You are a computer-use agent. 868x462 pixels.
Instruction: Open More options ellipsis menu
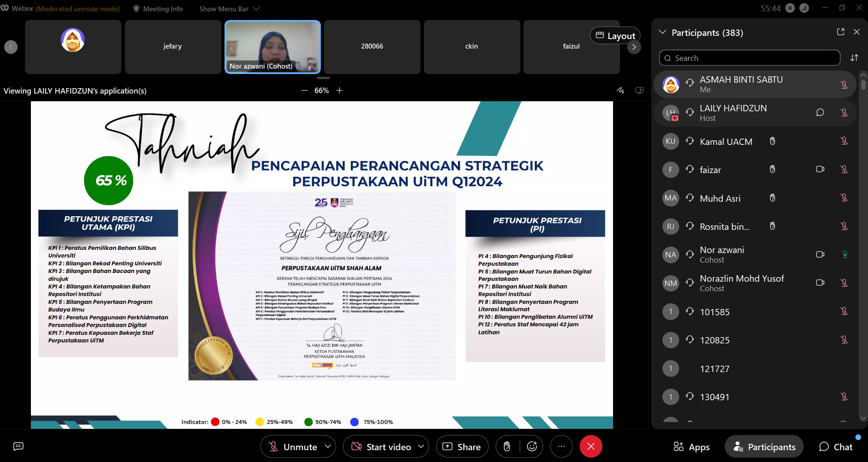click(x=561, y=447)
